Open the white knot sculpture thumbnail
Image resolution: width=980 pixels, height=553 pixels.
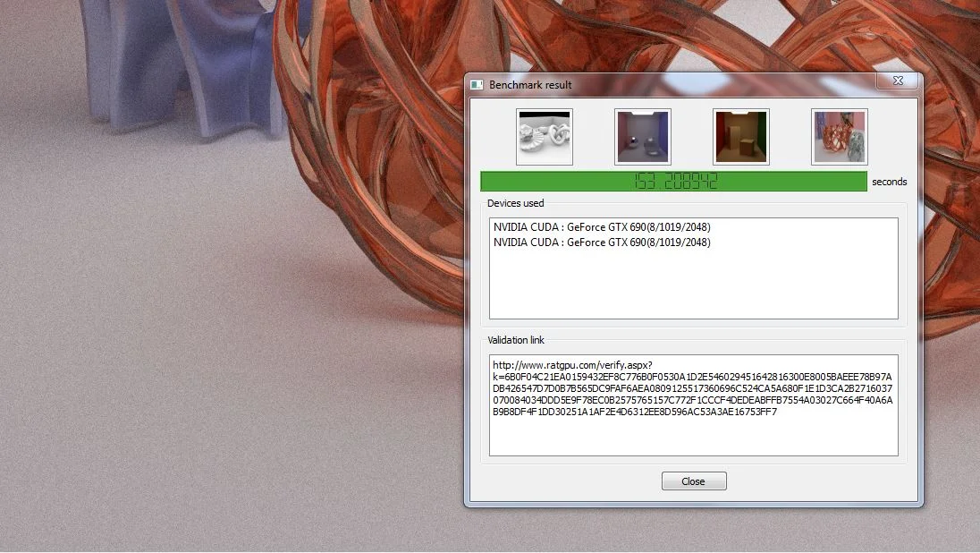545,137
